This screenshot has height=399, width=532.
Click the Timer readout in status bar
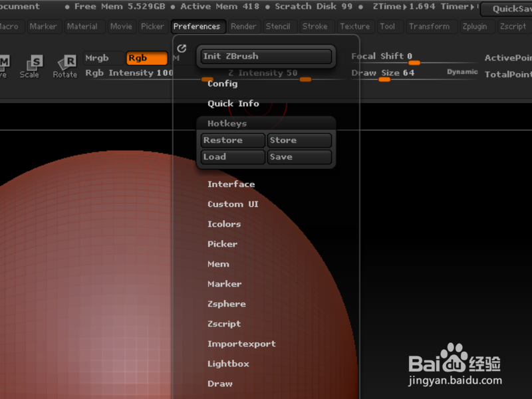coord(459,7)
